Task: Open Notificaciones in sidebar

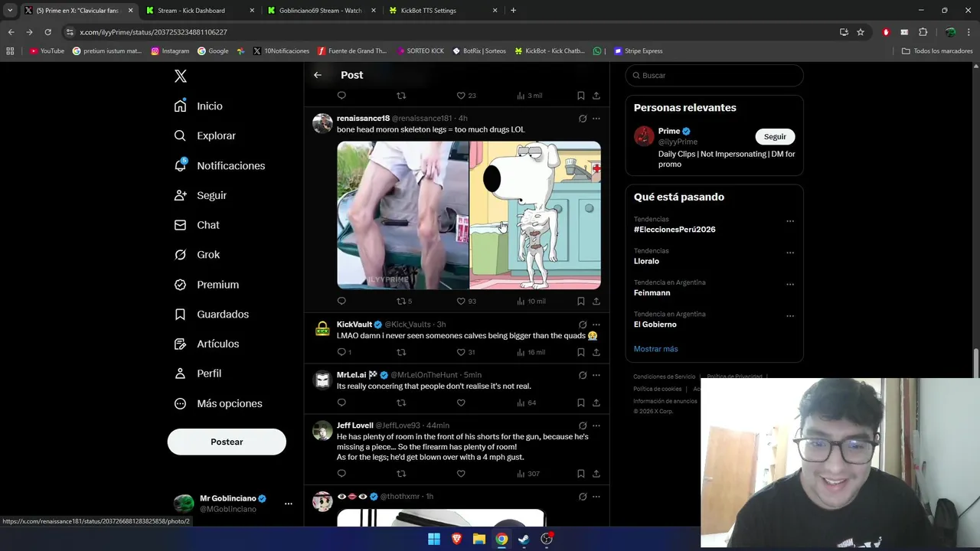Action: 219,165
